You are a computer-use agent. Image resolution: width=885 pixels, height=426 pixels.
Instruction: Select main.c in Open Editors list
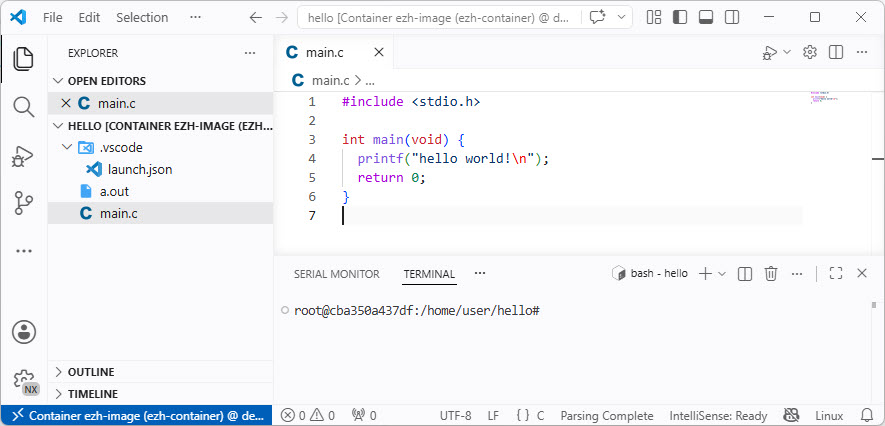click(117, 104)
